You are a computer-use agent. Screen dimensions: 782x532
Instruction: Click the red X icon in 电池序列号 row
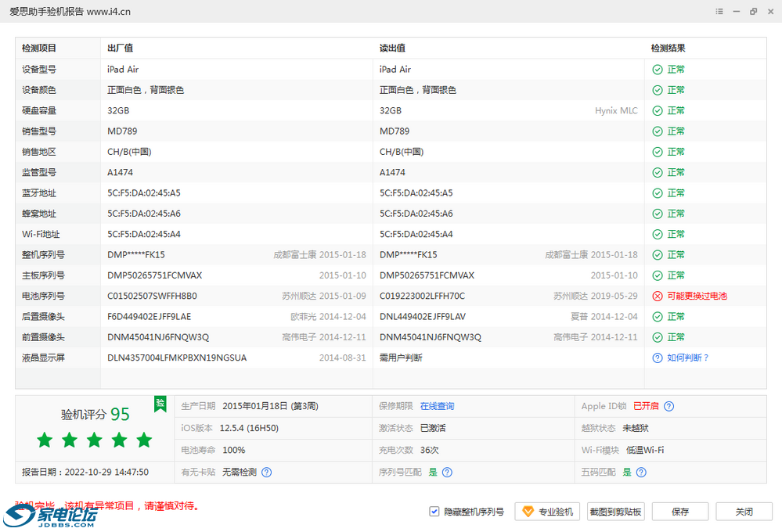[658, 297]
